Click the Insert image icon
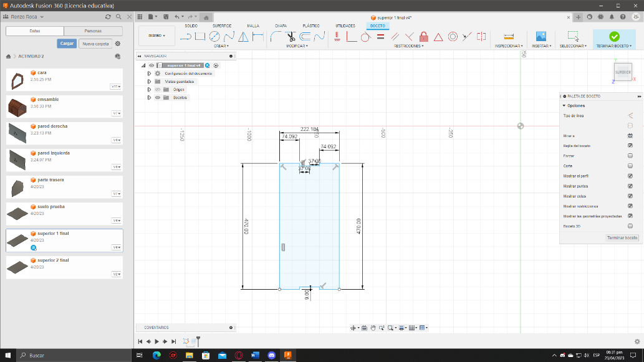The width and height of the screenshot is (644, 362). (541, 36)
